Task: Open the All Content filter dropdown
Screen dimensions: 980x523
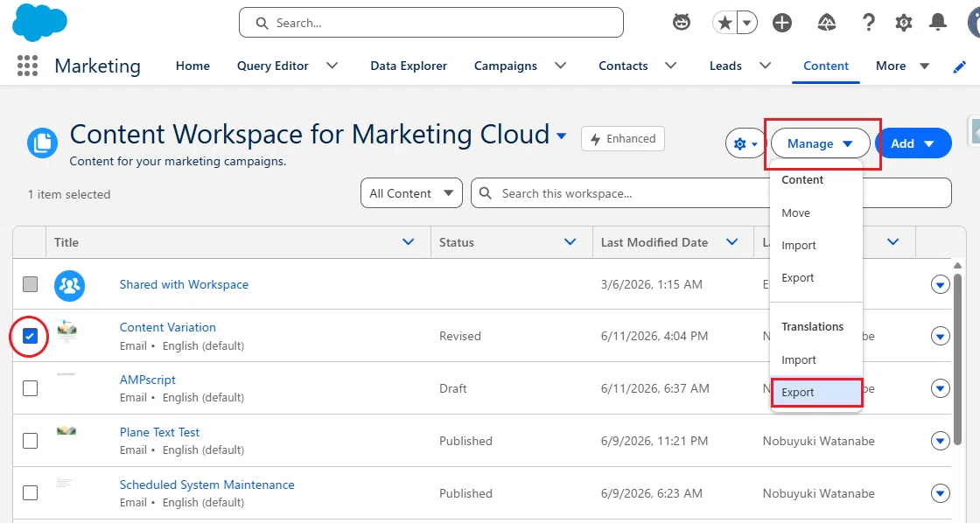Action: 411,193
